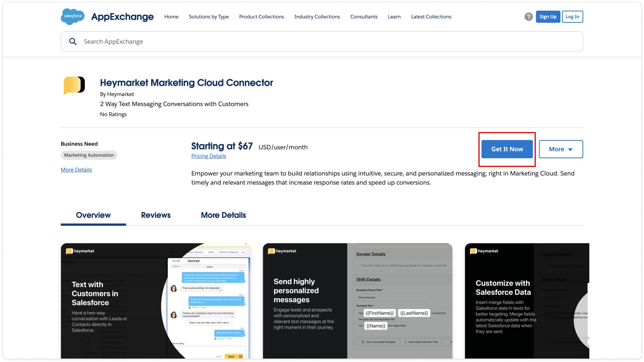Click the 'Starting at $67' price text
Viewport: 644px width, 362px height.
tap(222, 146)
